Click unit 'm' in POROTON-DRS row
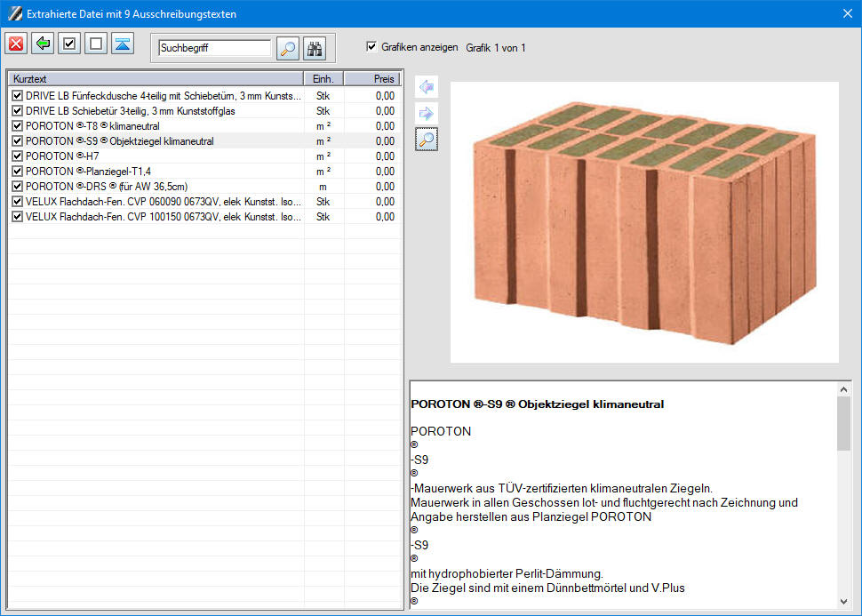This screenshot has height=616, width=862. [323, 187]
